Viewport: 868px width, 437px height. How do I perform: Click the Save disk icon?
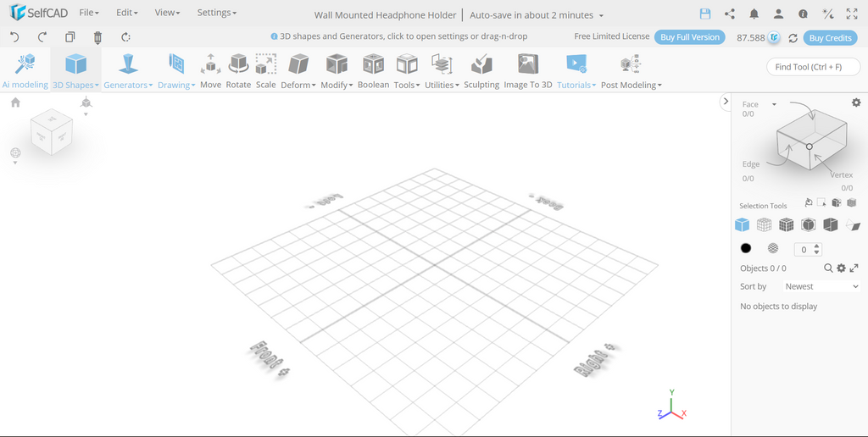point(705,14)
